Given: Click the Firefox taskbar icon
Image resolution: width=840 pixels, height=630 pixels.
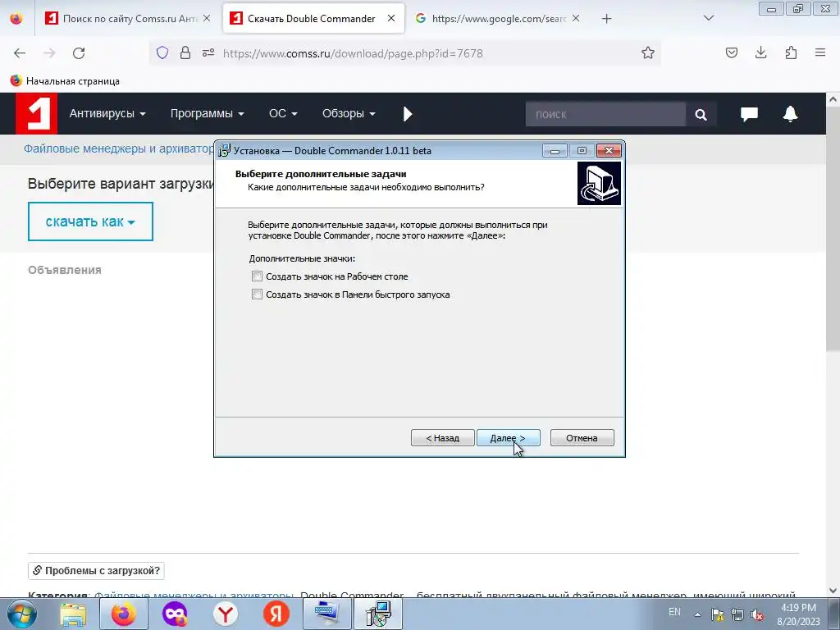Looking at the screenshot, I should coord(124,614).
